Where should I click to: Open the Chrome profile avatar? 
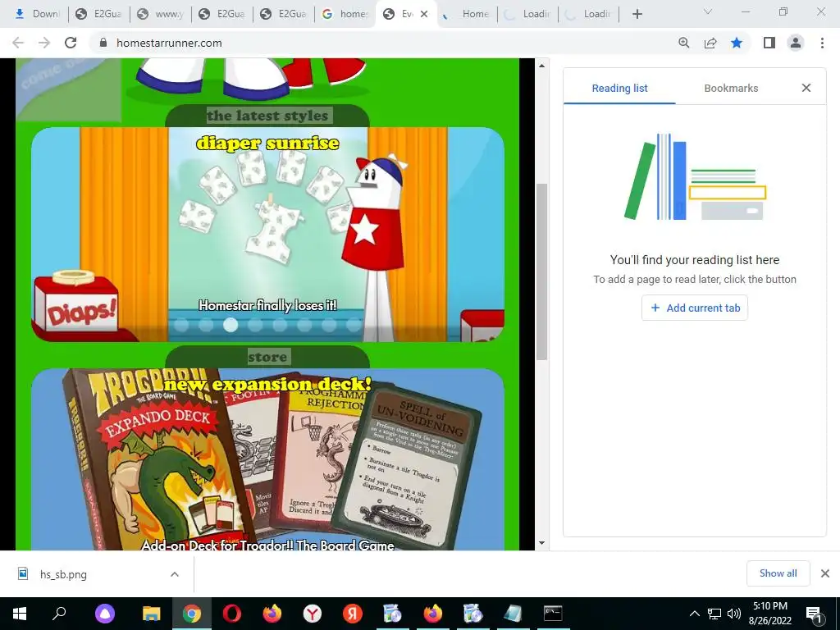click(x=796, y=43)
